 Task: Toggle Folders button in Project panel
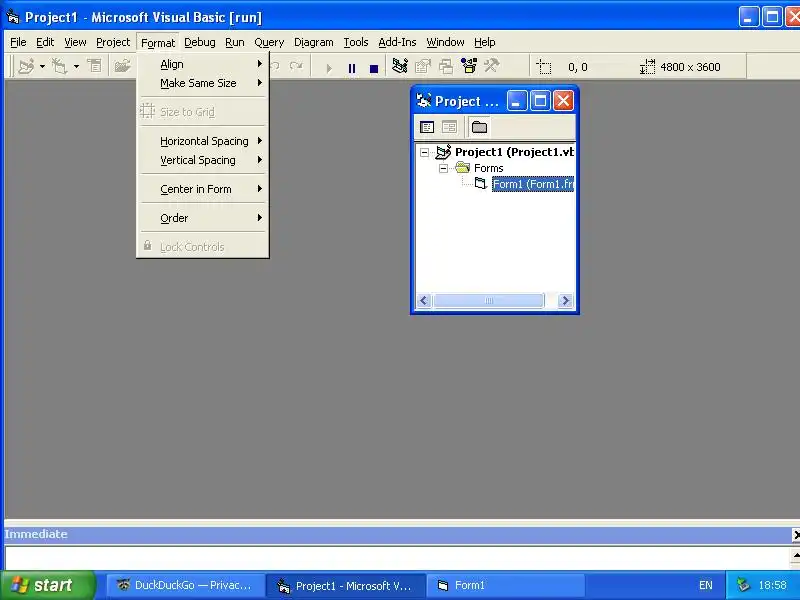[x=479, y=127]
